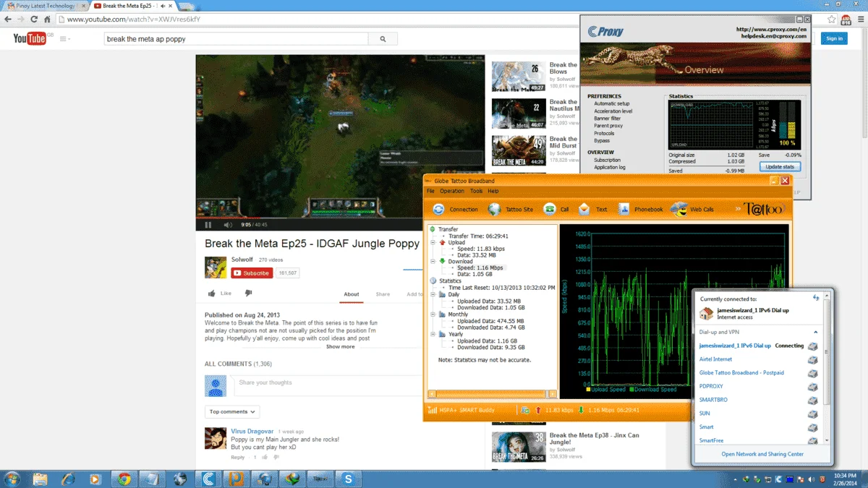Dislike the video with thumbs-down icon
The width and height of the screenshot is (868, 488).
tap(248, 294)
